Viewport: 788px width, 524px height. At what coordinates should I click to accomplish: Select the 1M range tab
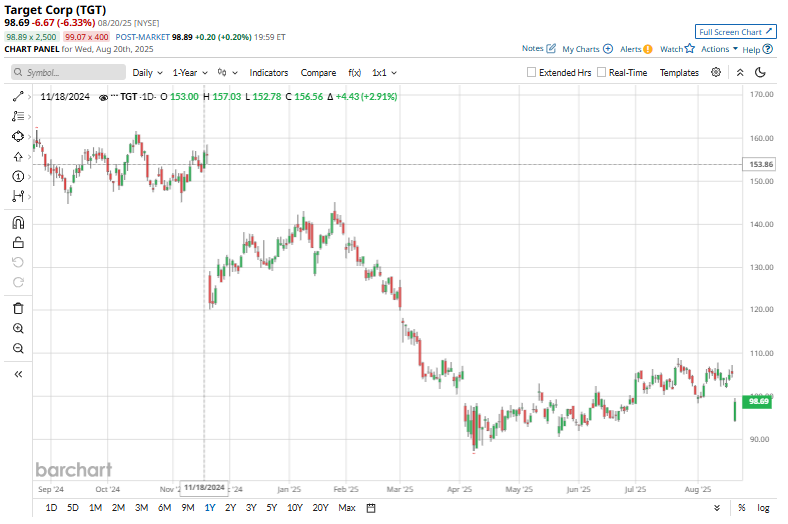pos(95,508)
